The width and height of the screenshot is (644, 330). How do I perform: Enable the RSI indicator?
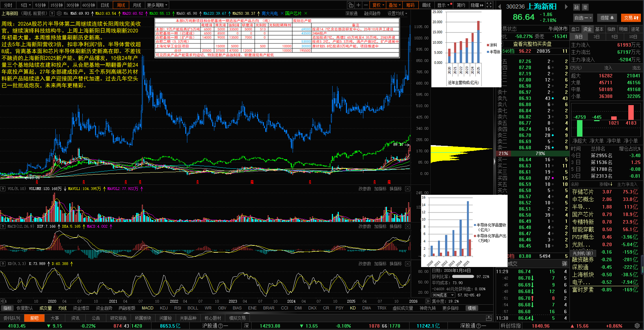[178, 308]
